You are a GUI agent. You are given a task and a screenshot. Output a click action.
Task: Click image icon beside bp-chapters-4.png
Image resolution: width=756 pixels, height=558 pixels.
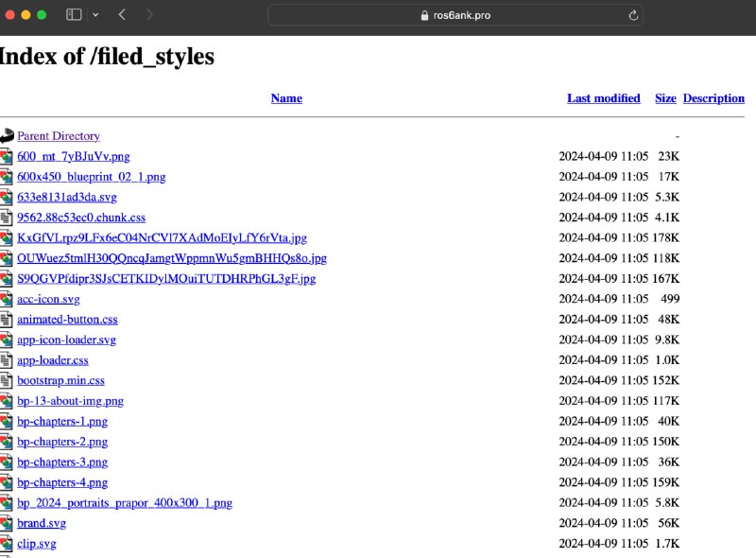pyautogui.click(x=6, y=482)
